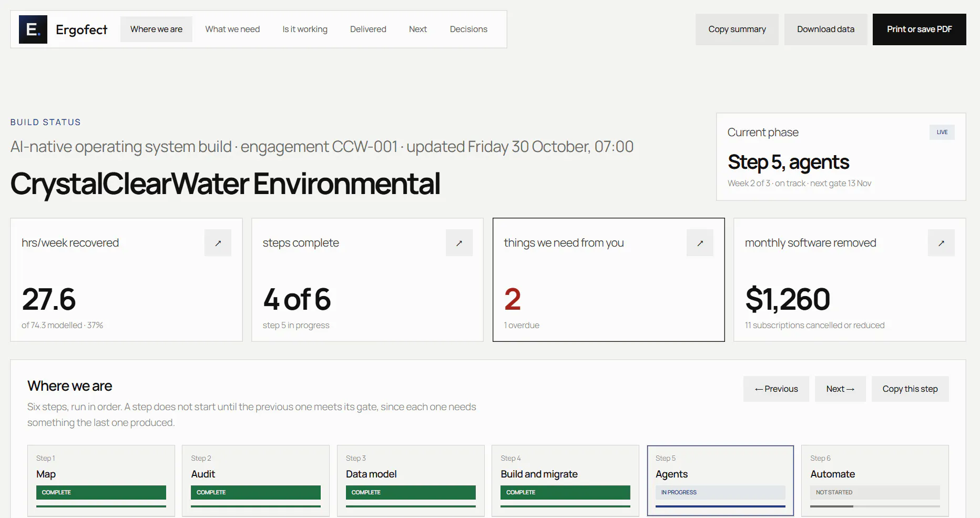Click the $1,260 value
980x518 pixels.
[788, 299]
